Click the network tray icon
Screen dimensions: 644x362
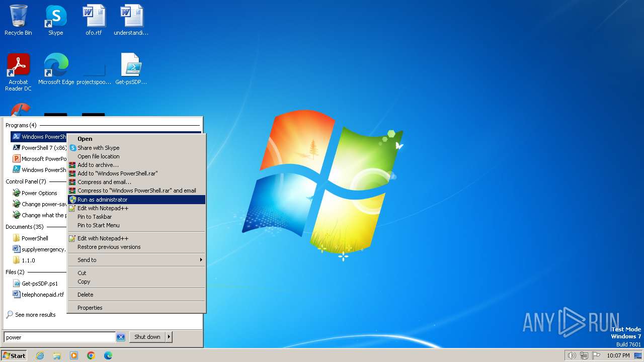[584, 355]
